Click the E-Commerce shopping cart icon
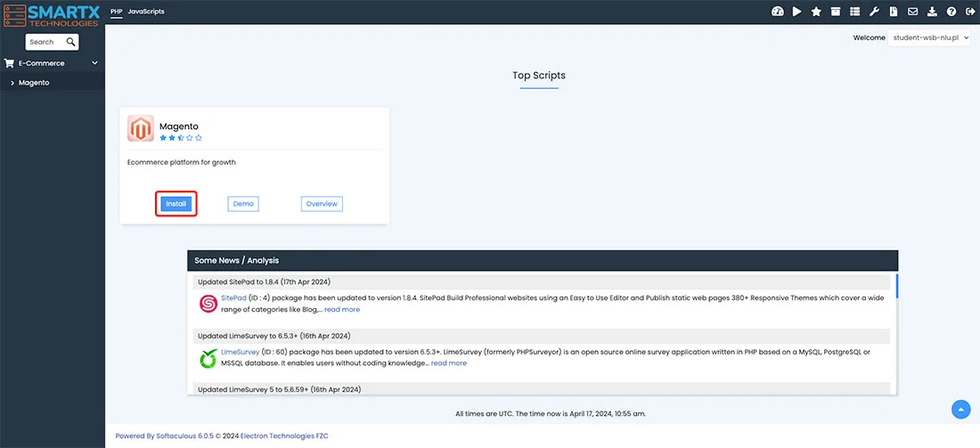980x448 pixels. point(9,63)
